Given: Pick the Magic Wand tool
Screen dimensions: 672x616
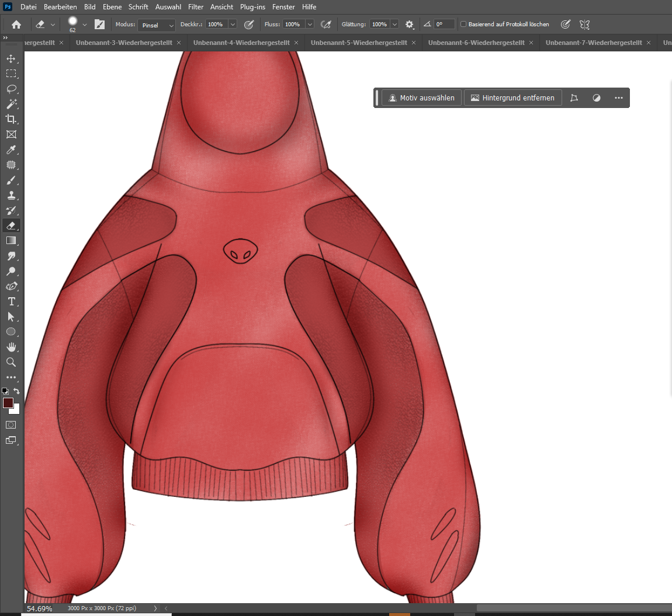Looking at the screenshot, I should tap(11, 105).
